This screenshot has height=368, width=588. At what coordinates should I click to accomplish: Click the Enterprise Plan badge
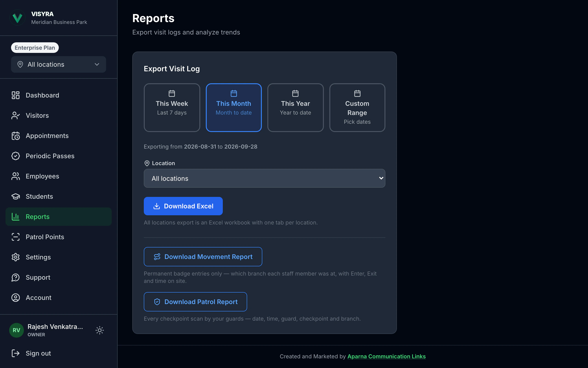(x=35, y=47)
